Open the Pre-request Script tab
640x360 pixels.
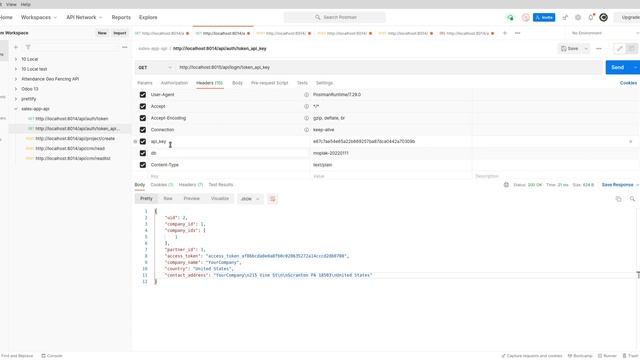click(x=269, y=83)
